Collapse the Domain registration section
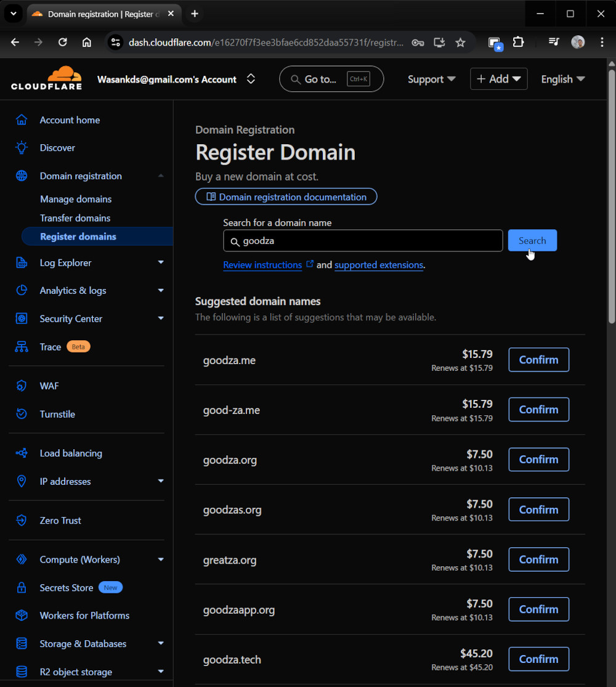616x687 pixels. [161, 176]
